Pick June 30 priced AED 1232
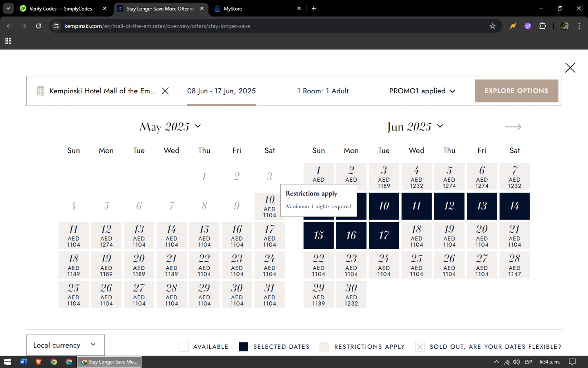This screenshot has height=368, width=588. 351,294
